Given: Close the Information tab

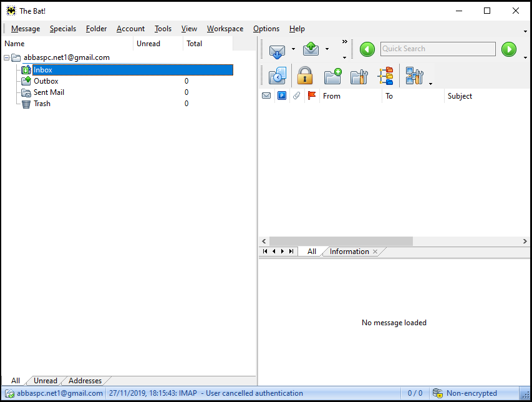Looking at the screenshot, I should 375,252.
